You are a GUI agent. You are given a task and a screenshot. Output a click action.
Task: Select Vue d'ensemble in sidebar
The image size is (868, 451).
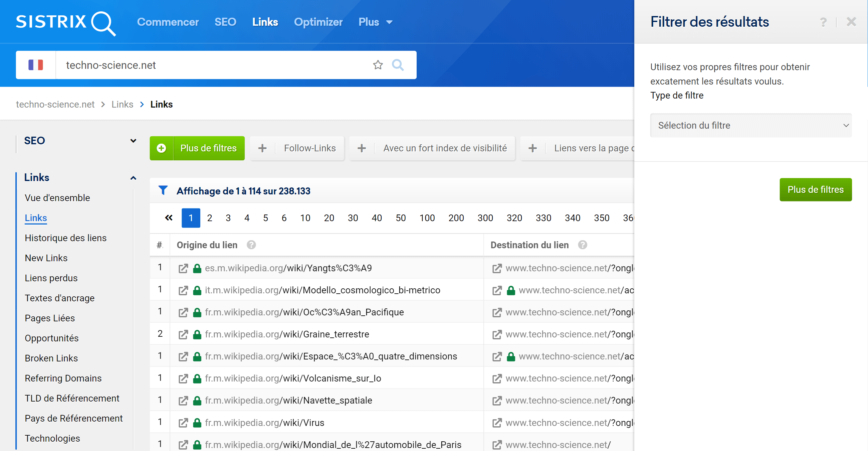[57, 198]
